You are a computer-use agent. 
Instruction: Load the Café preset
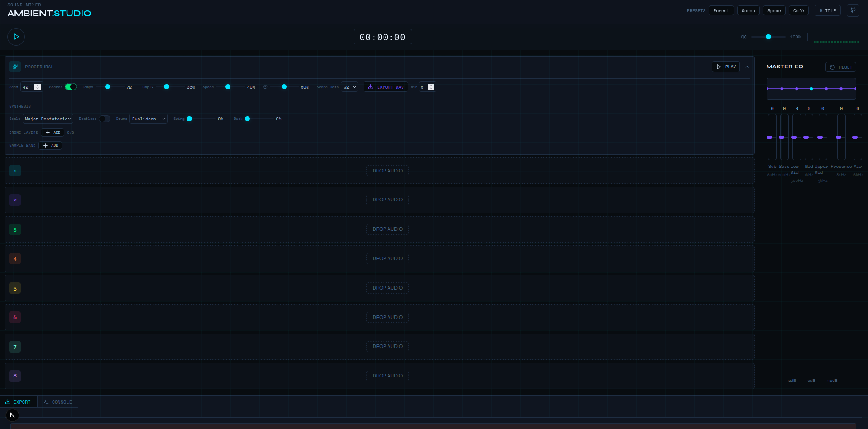coord(798,10)
